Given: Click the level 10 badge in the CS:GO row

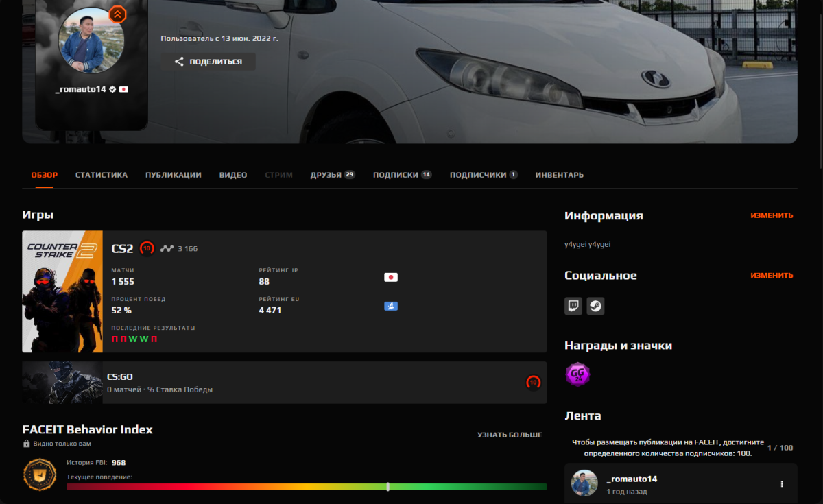Looking at the screenshot, I should (533, 383).
